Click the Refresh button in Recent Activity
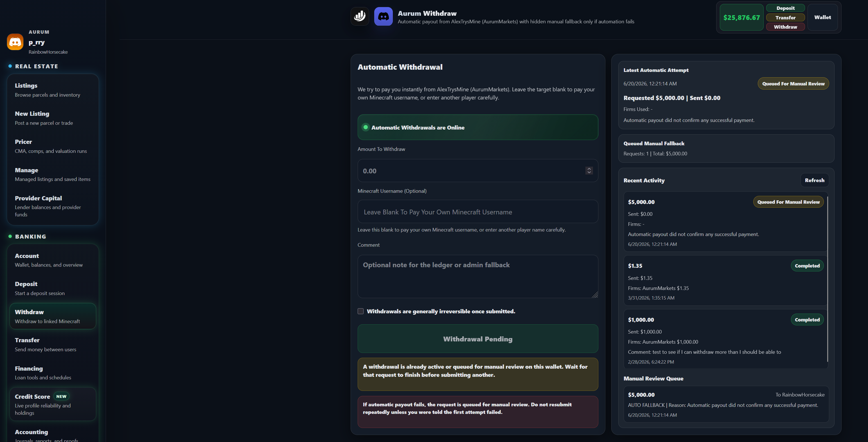The height and width of the screenshot is (442, 868). pyautogui.click(x=814, y=180)
